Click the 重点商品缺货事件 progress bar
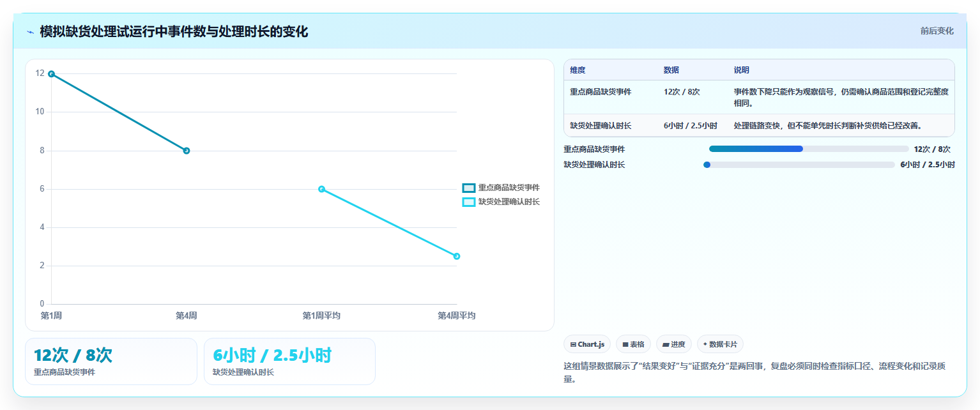This screenshot has height=410, width=980. [809, 149]
